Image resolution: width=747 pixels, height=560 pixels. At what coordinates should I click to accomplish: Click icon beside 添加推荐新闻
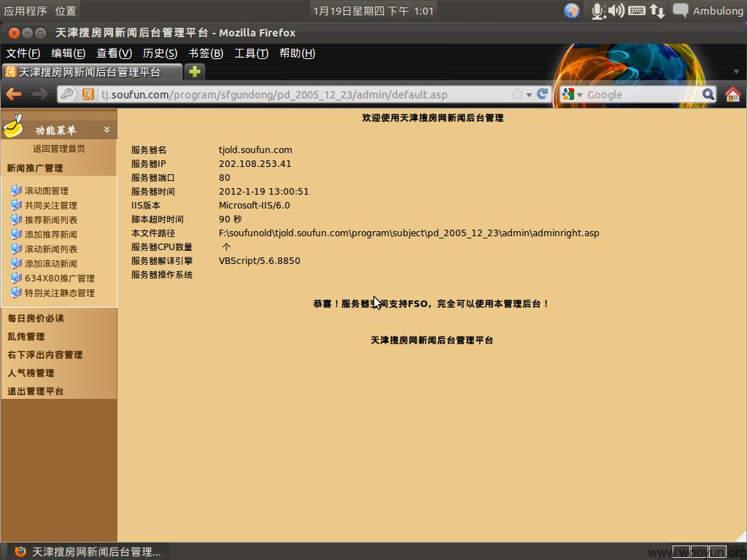pos(16,234)
